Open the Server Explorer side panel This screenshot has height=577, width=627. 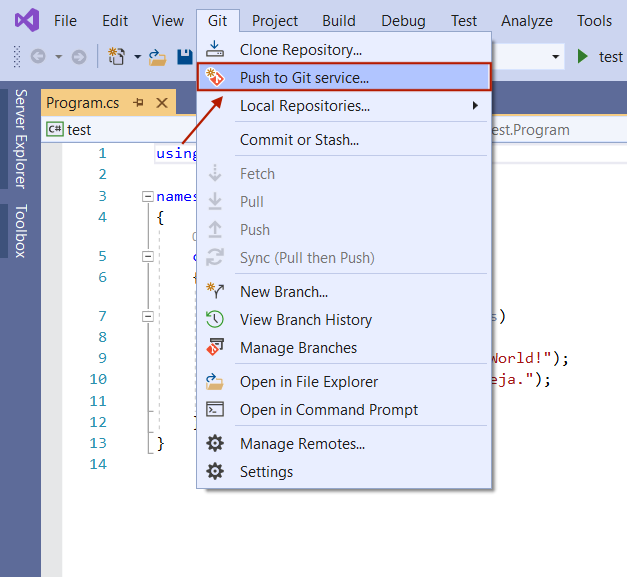coord(20,138)
